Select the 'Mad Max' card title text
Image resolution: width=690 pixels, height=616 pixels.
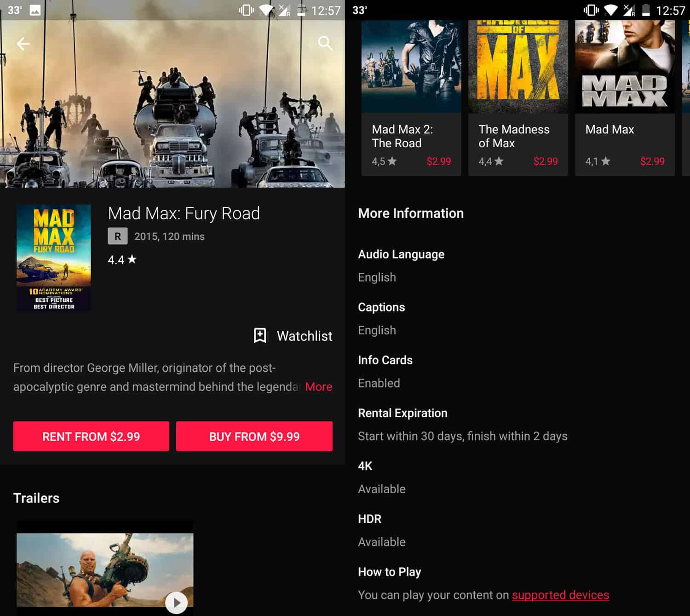pos(609,129)
